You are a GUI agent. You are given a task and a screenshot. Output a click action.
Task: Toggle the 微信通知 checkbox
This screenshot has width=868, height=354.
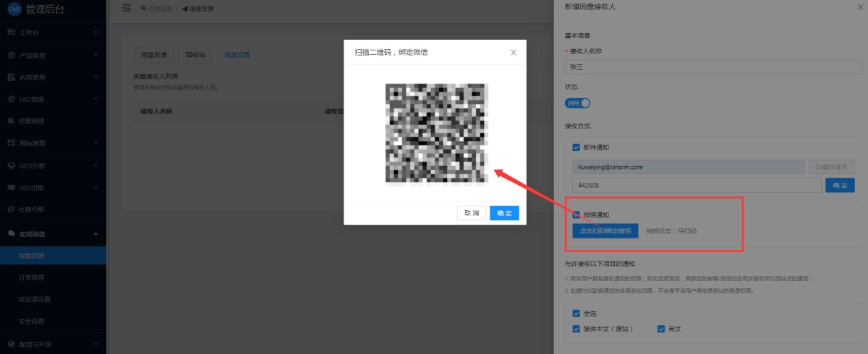click(x=576, y=215)
